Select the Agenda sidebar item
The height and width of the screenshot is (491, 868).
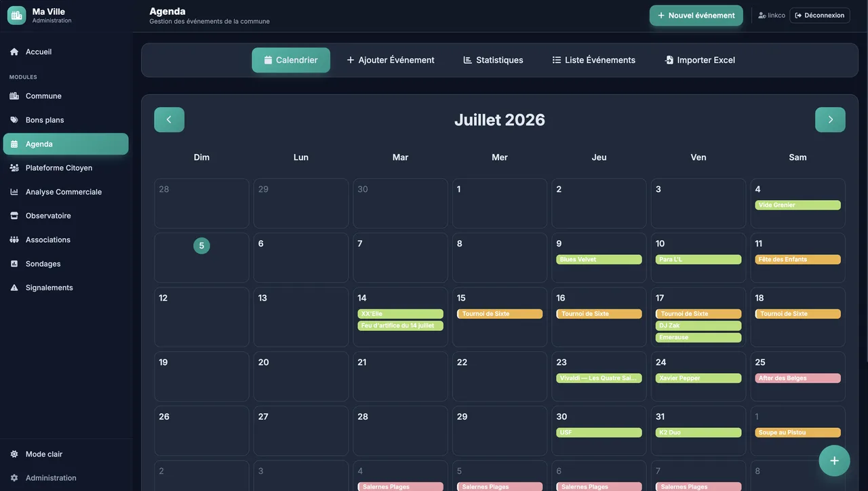(66, 144)
